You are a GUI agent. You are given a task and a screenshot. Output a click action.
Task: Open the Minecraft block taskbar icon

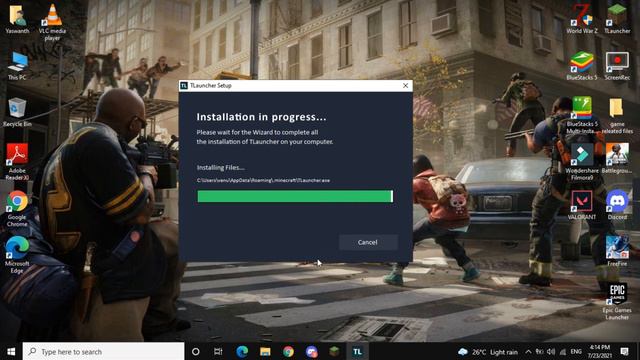(x=334, y=351)
